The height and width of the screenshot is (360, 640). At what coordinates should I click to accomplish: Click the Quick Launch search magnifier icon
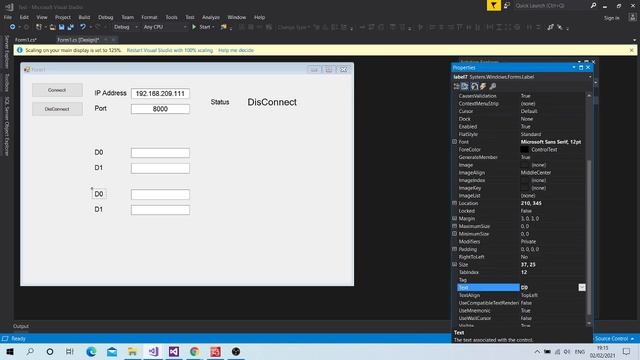point(593,5)
